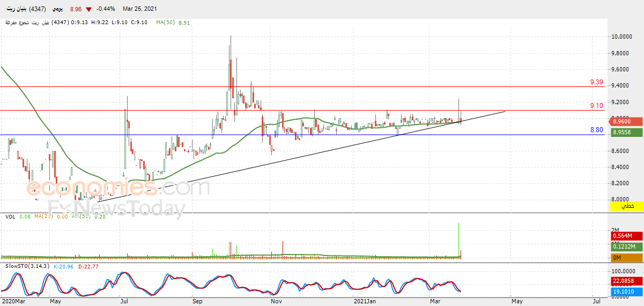This screenshot has height=306, width=644.
Task: Click the '2021Jan' time axis label
Action: (x=364, y=302)
